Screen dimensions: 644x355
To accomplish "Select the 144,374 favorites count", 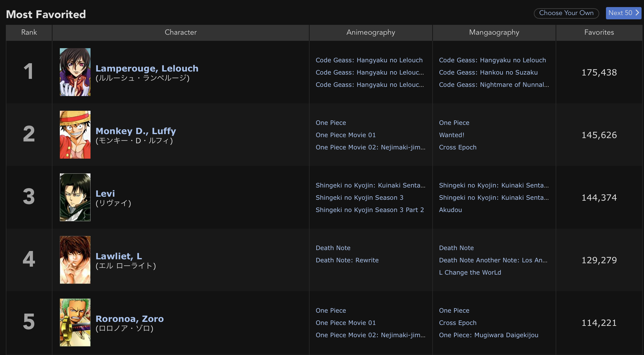I will [599, 198].
